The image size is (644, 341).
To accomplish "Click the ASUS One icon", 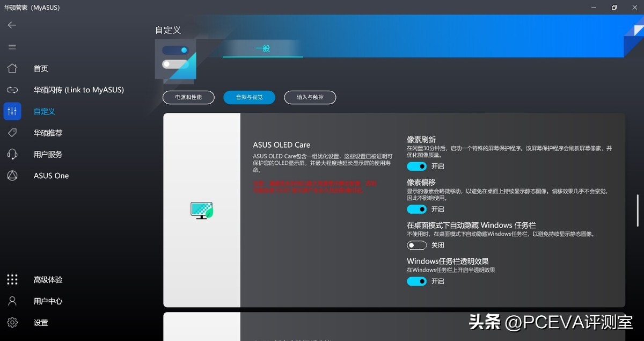I will tap(12, 176).
